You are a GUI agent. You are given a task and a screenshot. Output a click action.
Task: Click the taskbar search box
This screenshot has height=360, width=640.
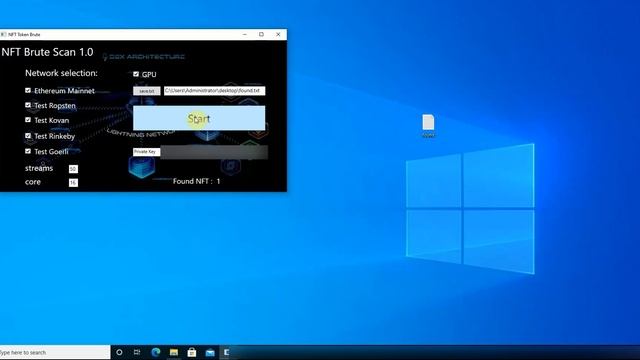tap(55, 352)
